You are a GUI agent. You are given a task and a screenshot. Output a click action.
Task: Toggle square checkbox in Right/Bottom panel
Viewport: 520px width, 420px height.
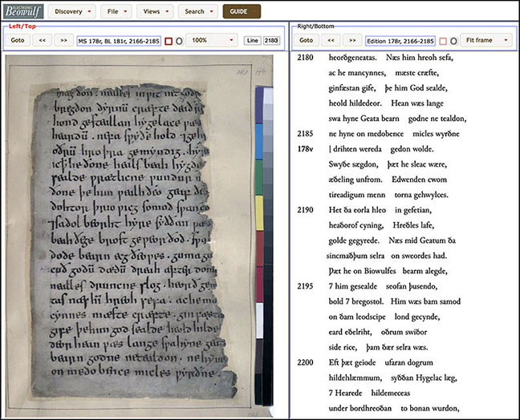443,41
